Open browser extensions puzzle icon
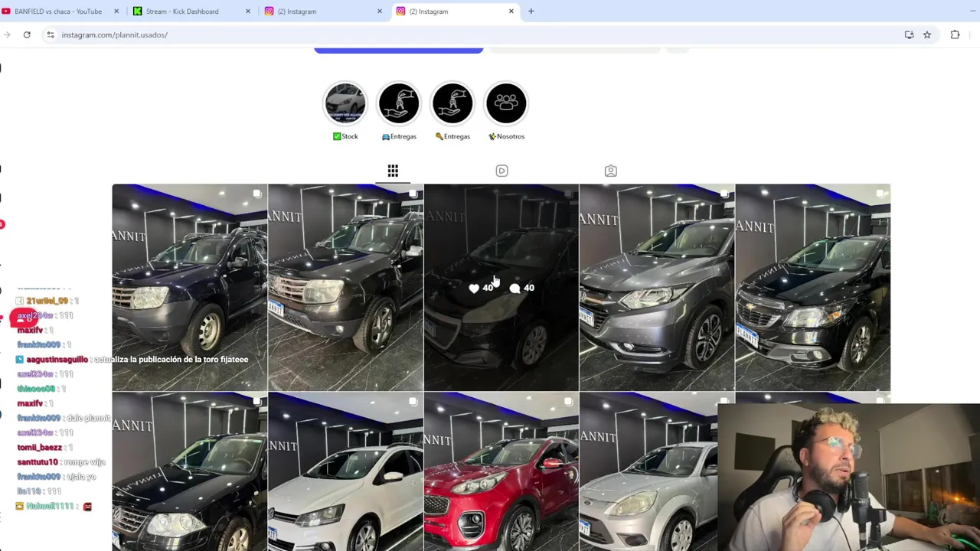Viewport: 980px width, 551px height. 955,34
